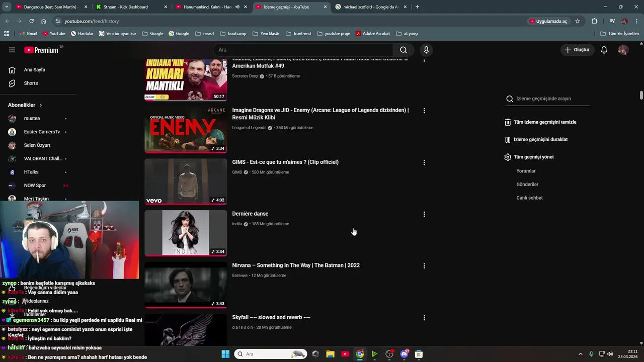Open Discord from the taskbar
The height and width of the screenshot is (362, 644).
404,354
